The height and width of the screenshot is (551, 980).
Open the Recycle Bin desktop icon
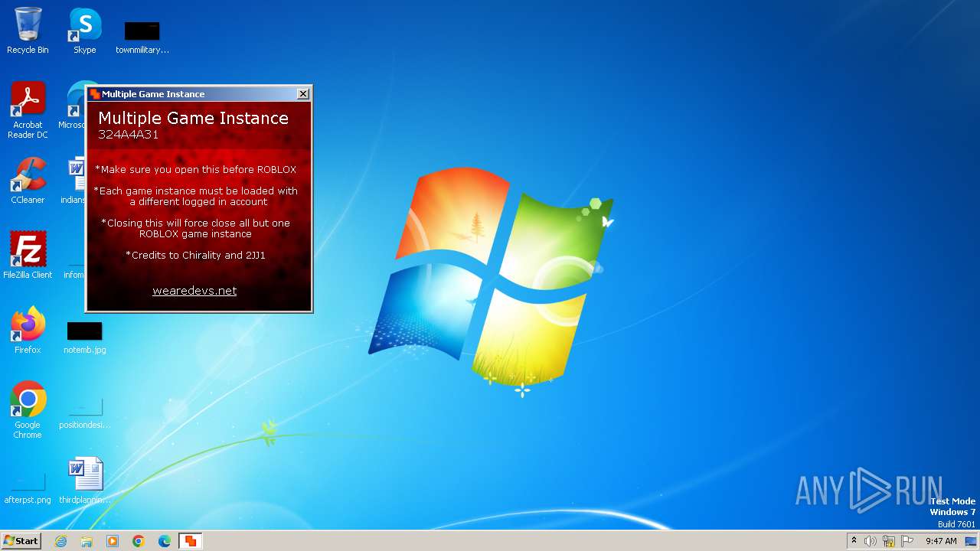[28, 31]
